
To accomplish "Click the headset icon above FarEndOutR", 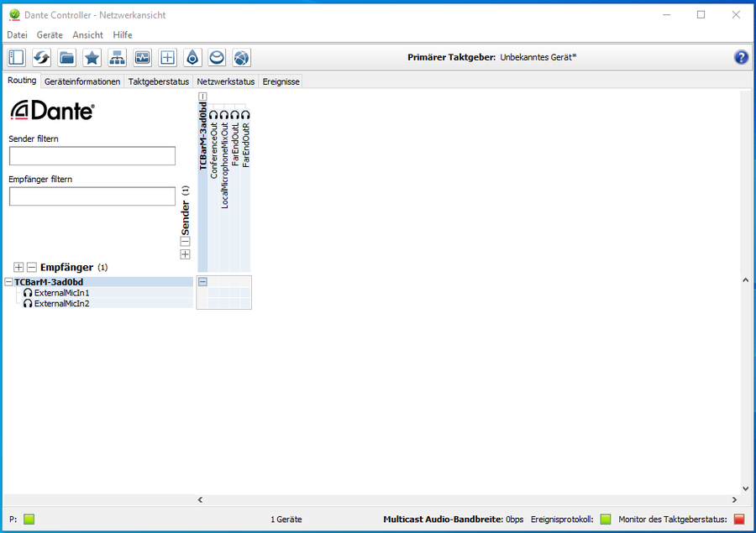I will pyautogui.click(x=245, y=115).
